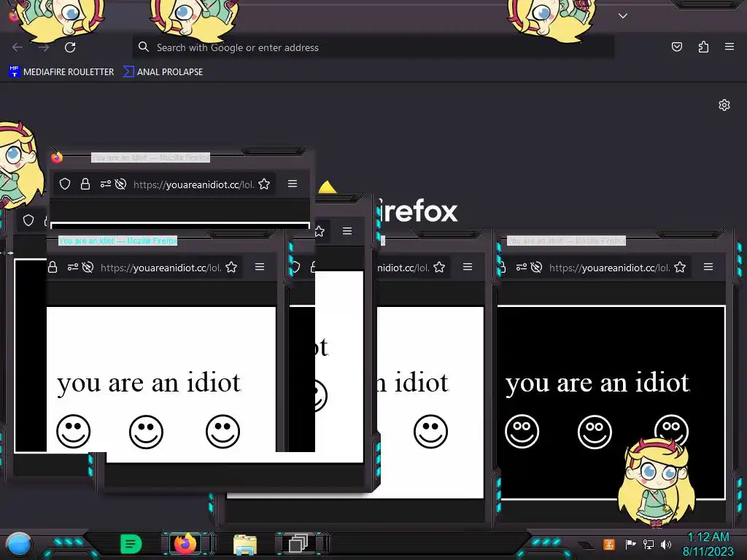This screenshot has width=747, height=560.
Task: Click white 'you are an idiot' text on black page
Action: click(x=597, y=383)
